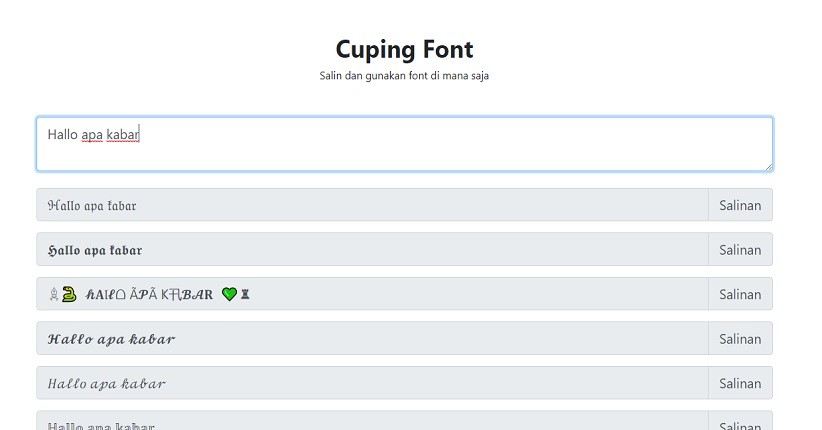
Task: Click the partially visible bottom output field
Action: [372, 424]
